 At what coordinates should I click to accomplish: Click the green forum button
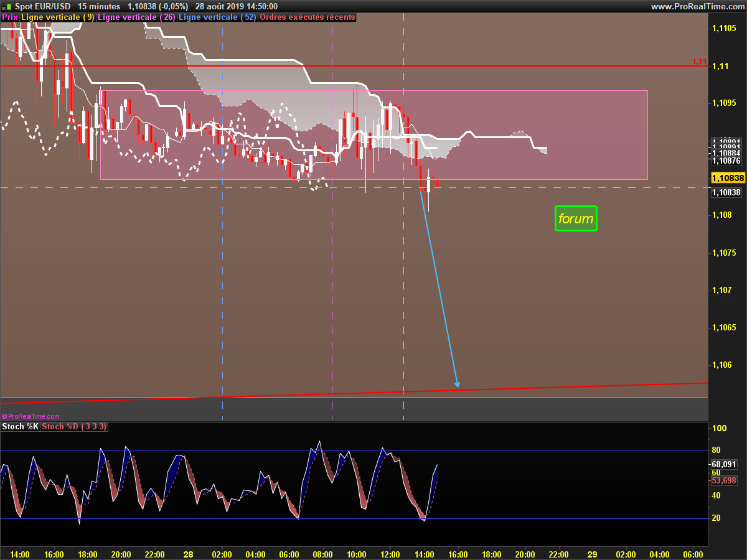pyautogui.click(x=576, y=218)
